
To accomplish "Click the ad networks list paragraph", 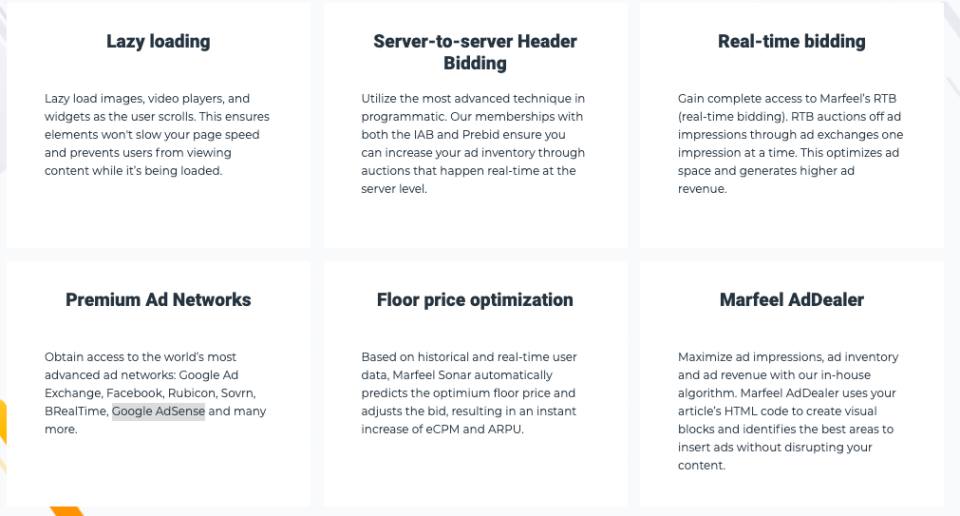I will (x=156, y=393).
